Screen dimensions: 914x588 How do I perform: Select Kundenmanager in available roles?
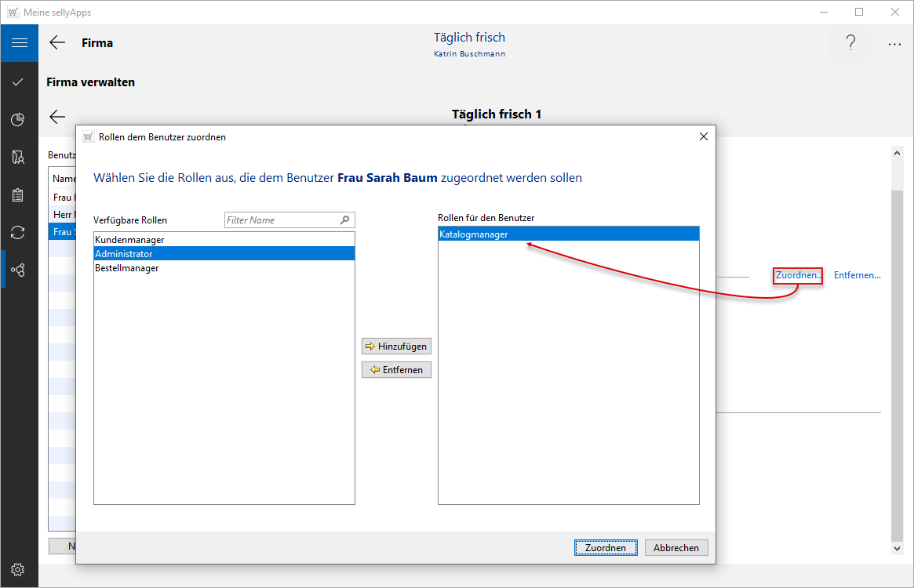129,240
